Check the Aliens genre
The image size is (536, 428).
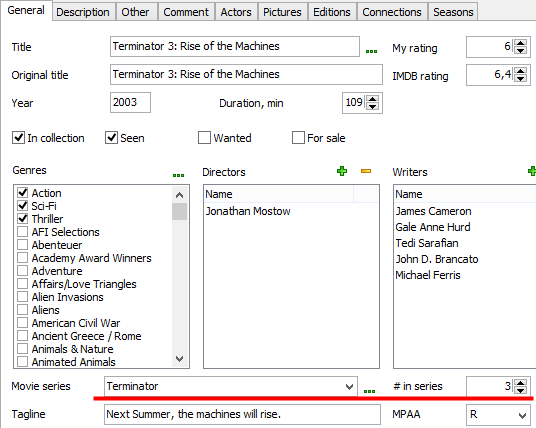(x=23, y=310)
